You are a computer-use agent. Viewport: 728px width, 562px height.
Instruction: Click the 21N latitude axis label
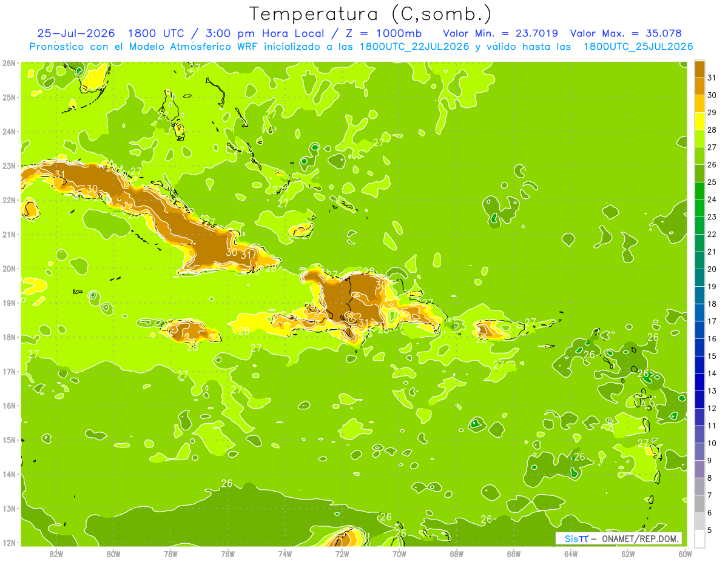8,234
